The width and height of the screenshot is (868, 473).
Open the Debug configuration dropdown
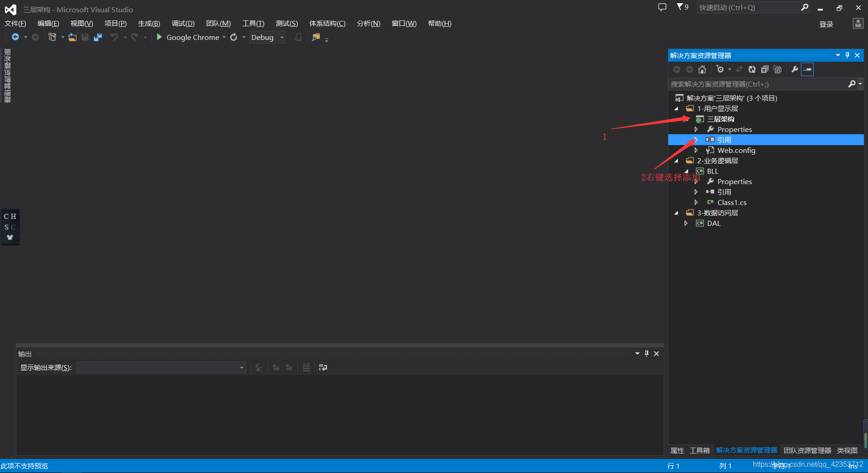(282, 38)
